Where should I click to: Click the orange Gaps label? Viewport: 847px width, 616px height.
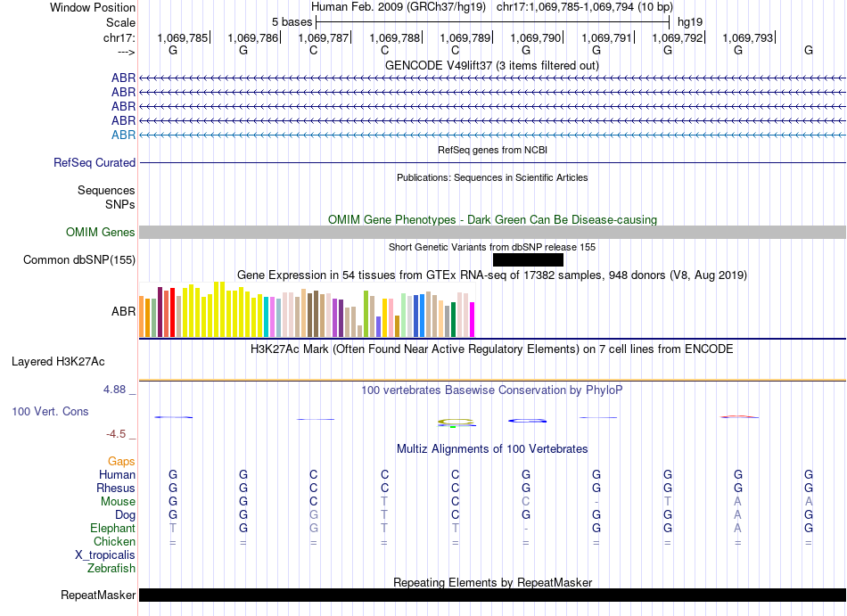pos(121,461)
